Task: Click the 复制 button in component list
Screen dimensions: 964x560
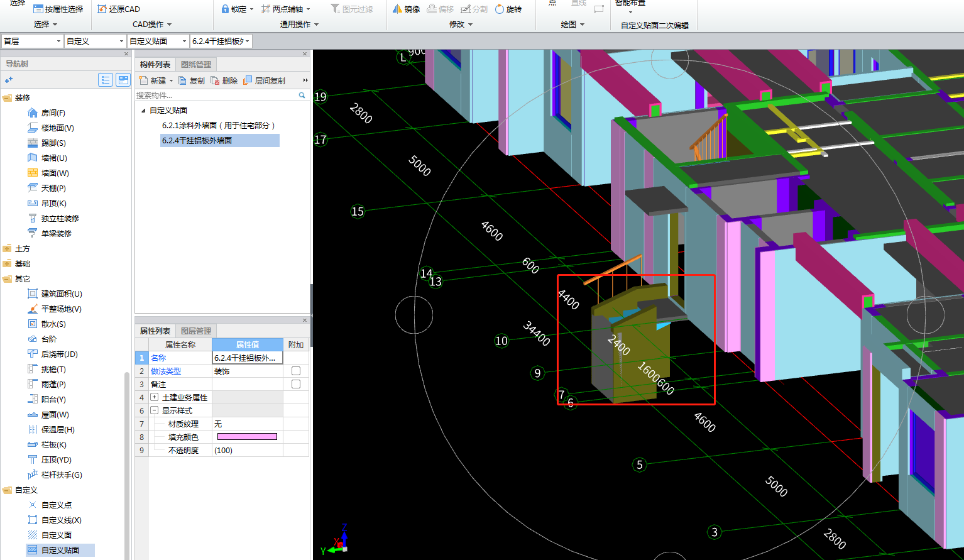Action: tap(192, 80)
